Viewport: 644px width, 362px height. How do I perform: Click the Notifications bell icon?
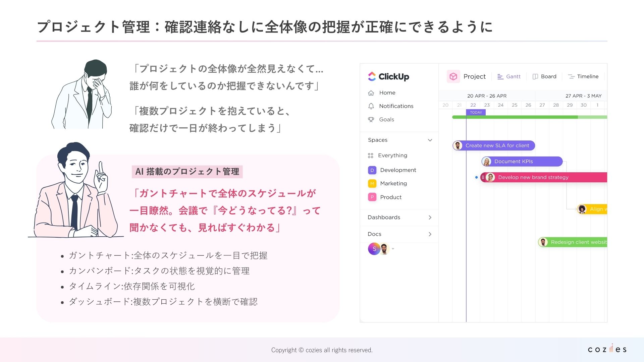point(371,106)
